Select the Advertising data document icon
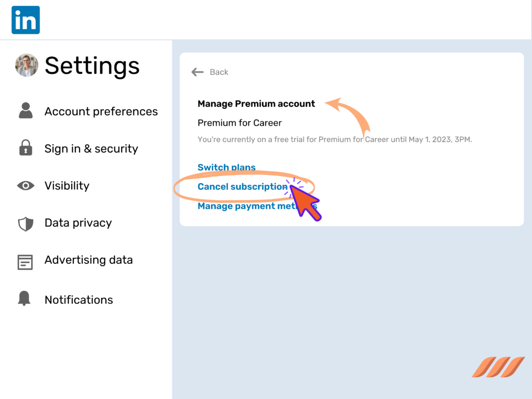This screenshot has width=532, height=399. click(25, 260)
